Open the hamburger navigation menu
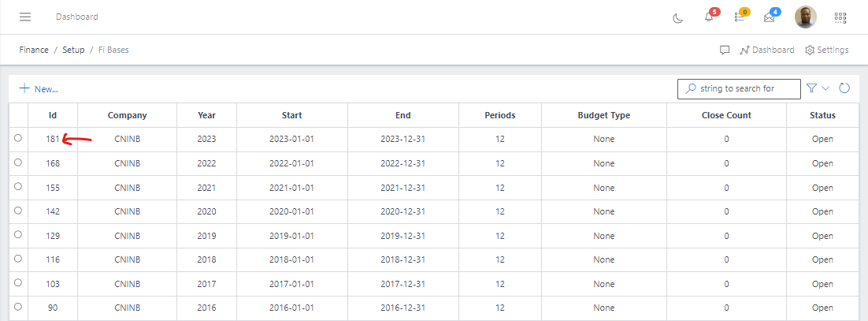 click(25, 17)
